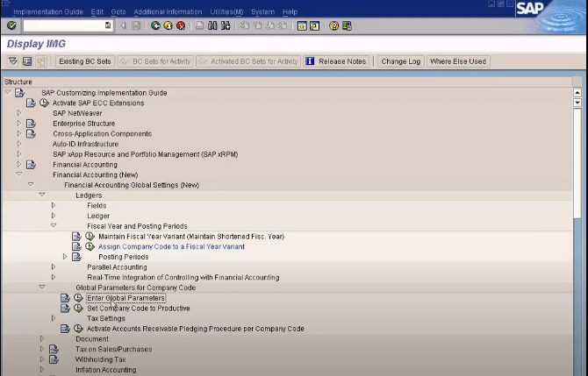Expand the Enterprise Structure node
The image size is (588, 376).
(x=19, y=123)
